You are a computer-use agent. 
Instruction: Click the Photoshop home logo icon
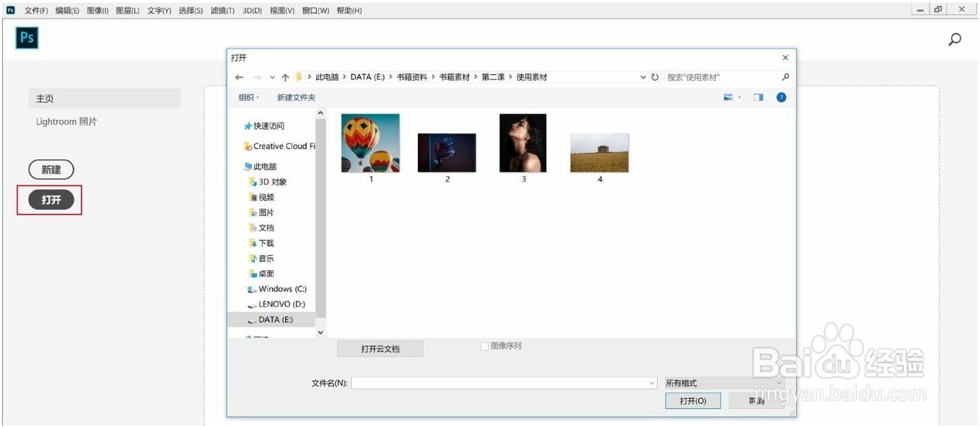[x=27, y=38]
